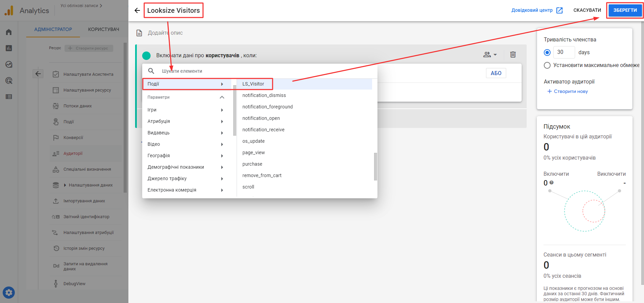Click Створити ресурс button
Viewport: 644px width, 303px height.
point(89,48)
